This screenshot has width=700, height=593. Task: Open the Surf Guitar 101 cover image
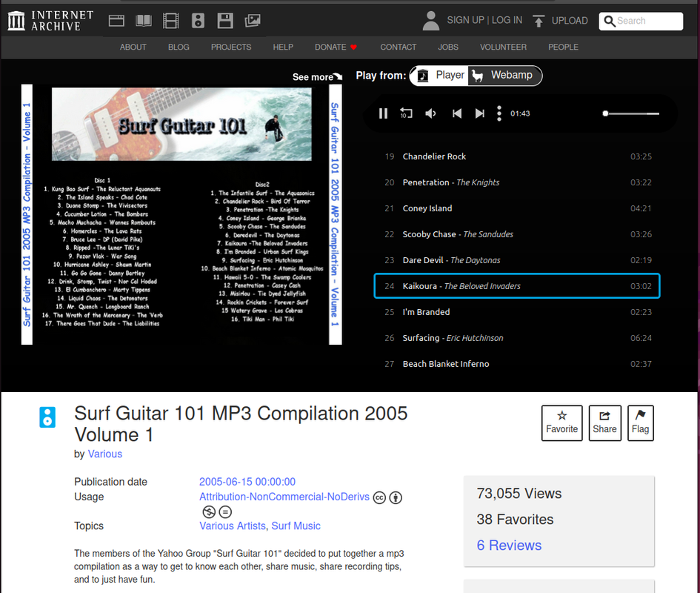(x=181, y=214)
